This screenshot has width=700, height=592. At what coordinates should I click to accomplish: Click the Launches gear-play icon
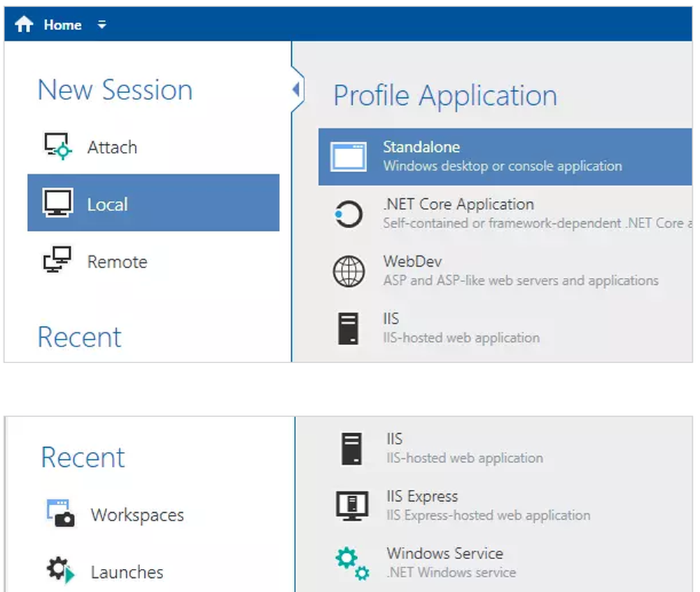(61, 570)
